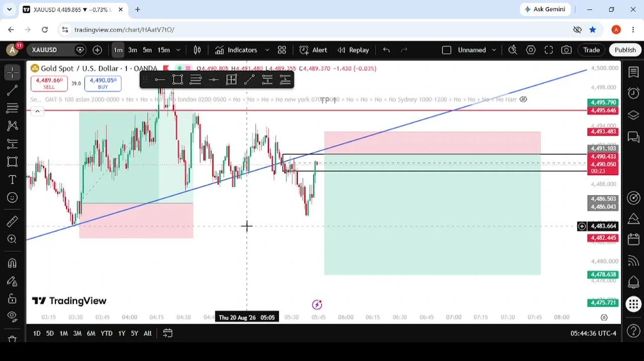This screenshot has width=644, height=361.
Task: Choose horizontal ray in floating favorites toolbar
Action: [x=159, y=79]
